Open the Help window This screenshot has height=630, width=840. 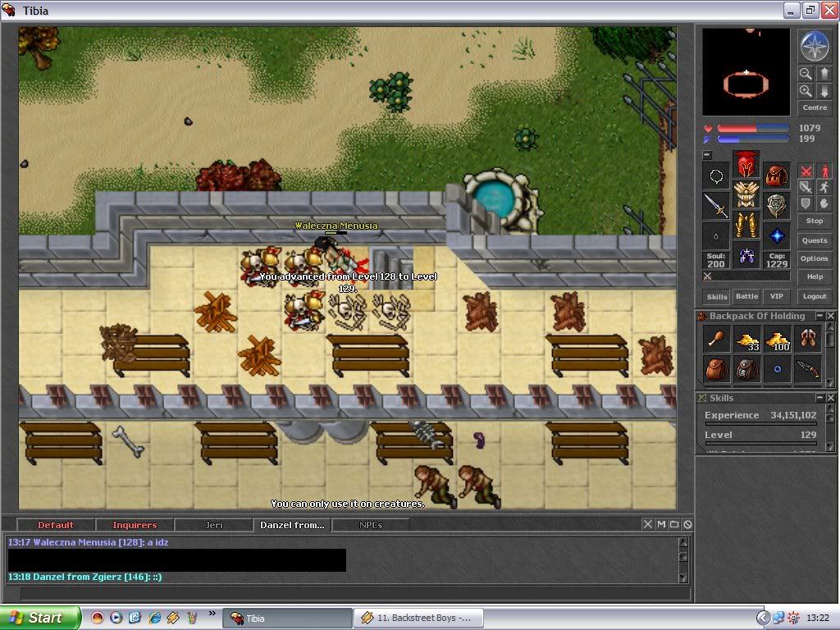coord(815,277)
